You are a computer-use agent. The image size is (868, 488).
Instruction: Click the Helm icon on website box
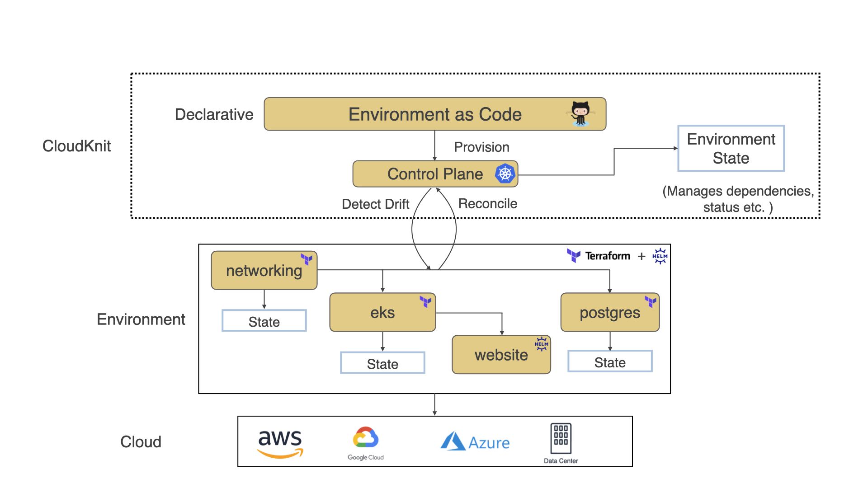coord(541,344)
